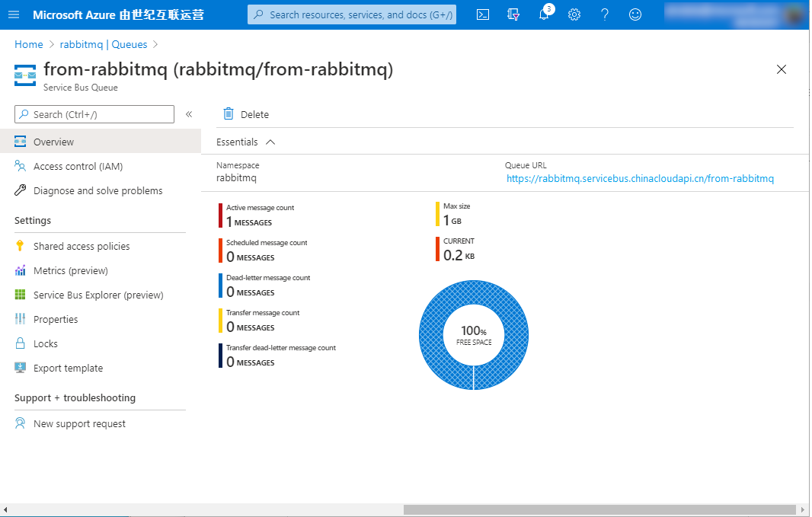Open the notifications bell icon
812x517 pixels.
[x=544, y=14]
